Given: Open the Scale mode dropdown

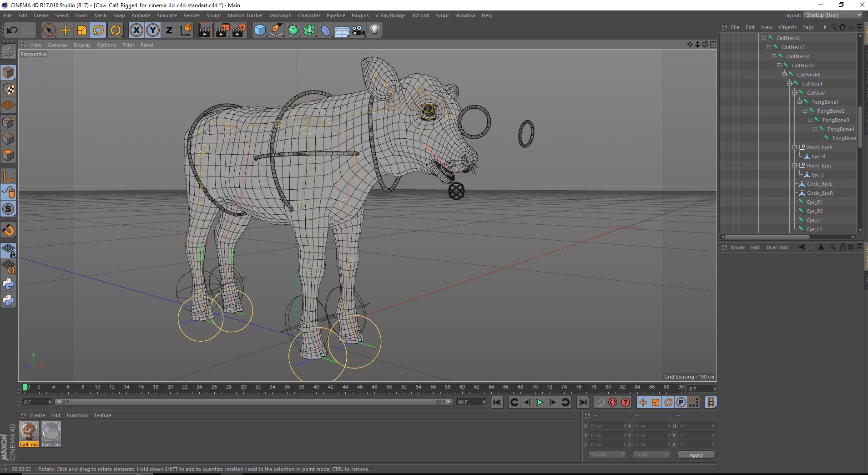Looking at the screenshot, I should pyautogui.click(x=651, y=455).
